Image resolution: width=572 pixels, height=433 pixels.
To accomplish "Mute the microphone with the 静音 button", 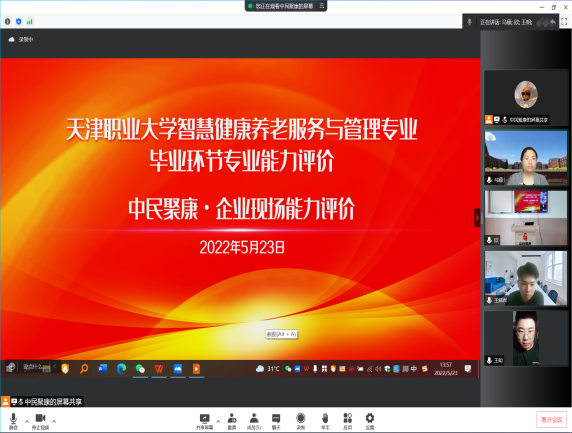I will pyautogui.click(x=13, y=421).
